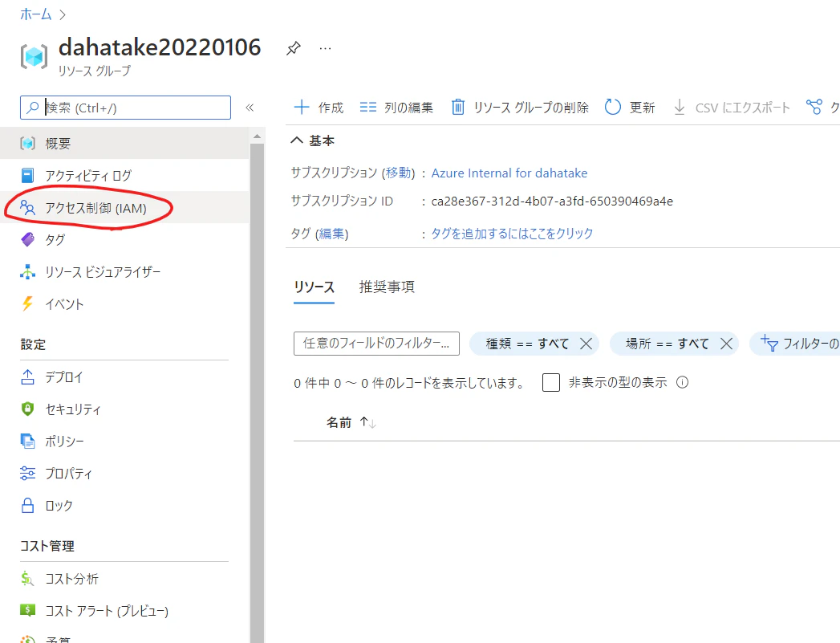Enable the 非表示の型の表示 checkbox
The image size is (840, 643).
pyautogui.click(x=551, y=383)
